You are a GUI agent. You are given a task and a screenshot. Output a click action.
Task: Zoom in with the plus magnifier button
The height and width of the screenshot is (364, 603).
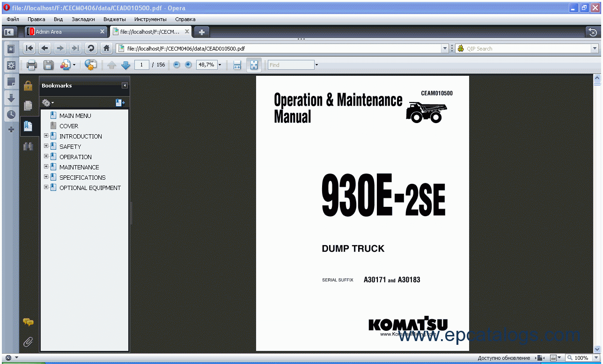pos(188,65)
